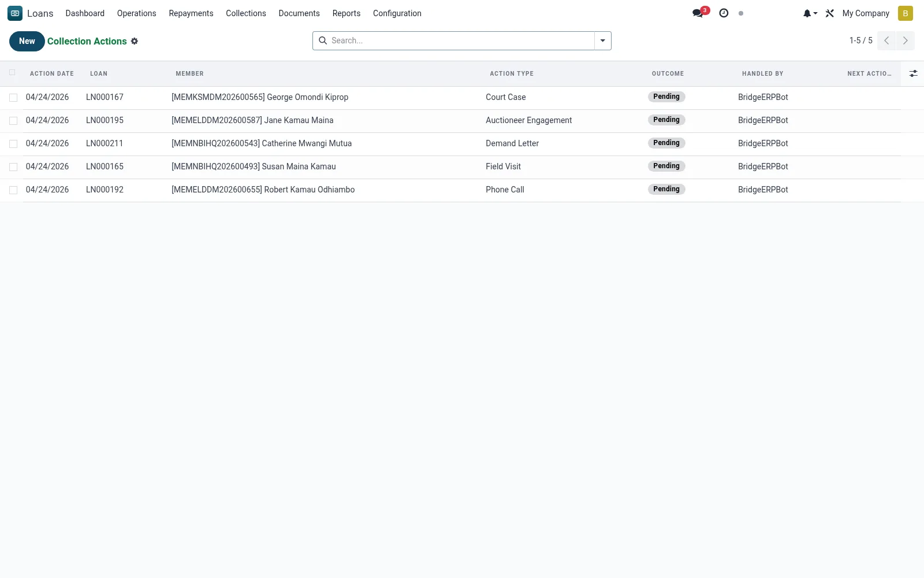Screen dimensions: 924x578
Task: Sort by Handled By column header
Action: pyautogui.click(x=763, y=73)
